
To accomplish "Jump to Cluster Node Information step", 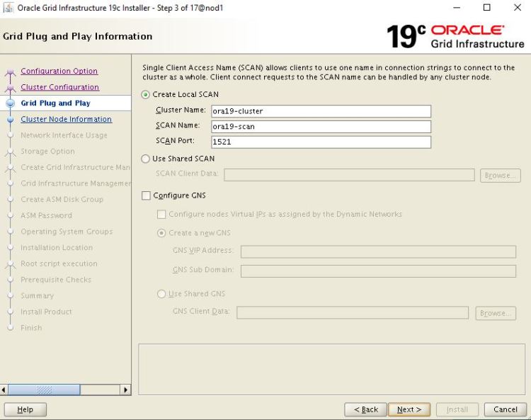I will pyautogui.click(x=66, y=120).
